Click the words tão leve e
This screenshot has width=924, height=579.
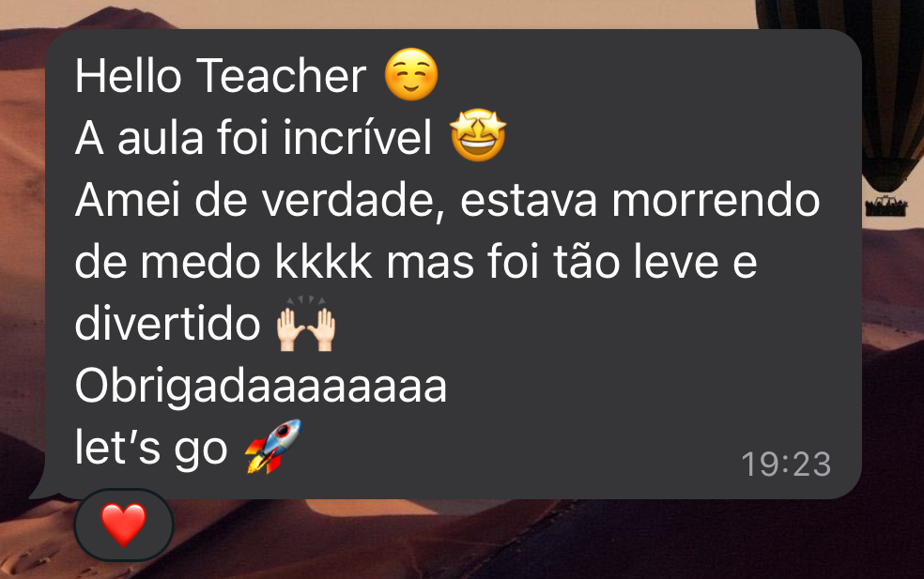(655, 261)
